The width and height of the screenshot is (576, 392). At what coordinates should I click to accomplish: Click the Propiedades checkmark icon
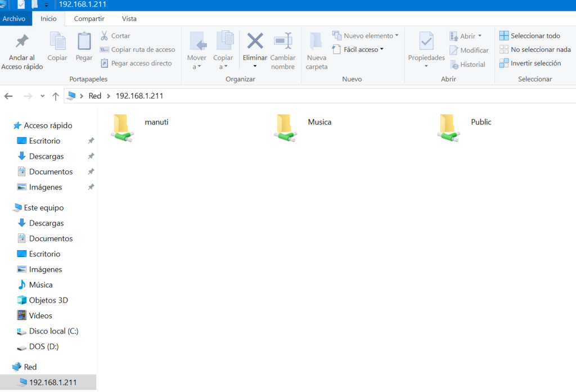click(x=426, y=41)
